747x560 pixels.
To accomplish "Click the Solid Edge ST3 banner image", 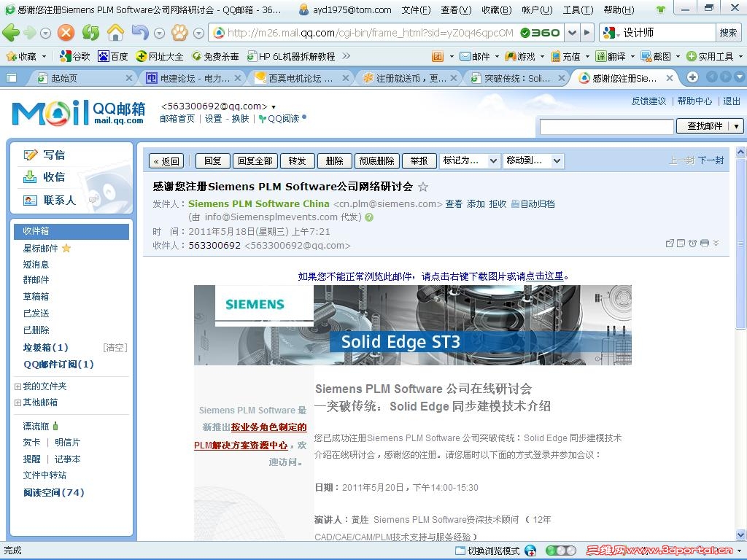I will pyautogui.click(x=413, y=325).
